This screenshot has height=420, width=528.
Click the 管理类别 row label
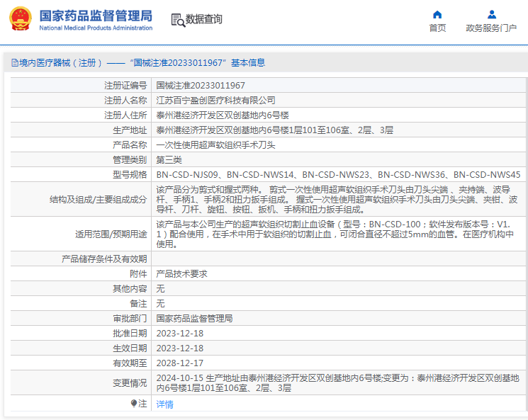(130, 160)
